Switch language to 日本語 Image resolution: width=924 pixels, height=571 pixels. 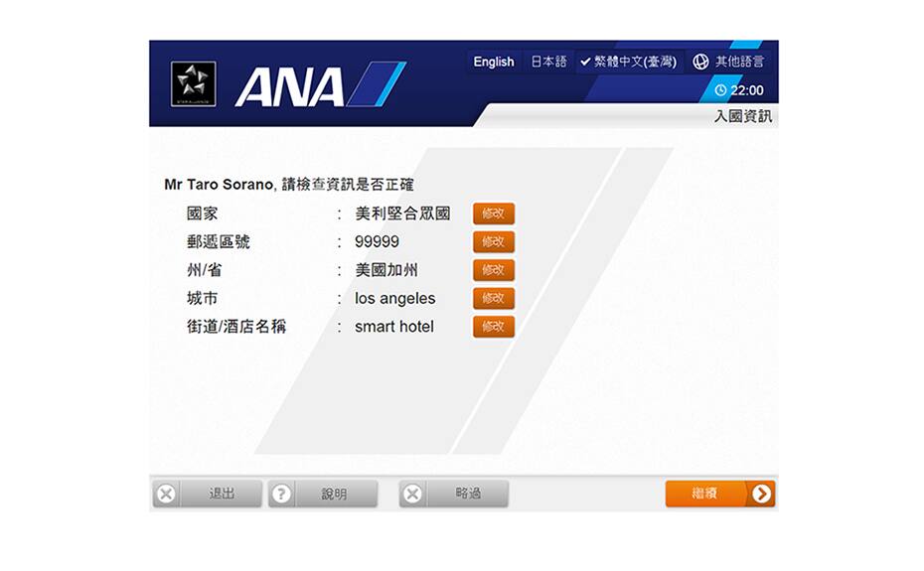[548, 62]
